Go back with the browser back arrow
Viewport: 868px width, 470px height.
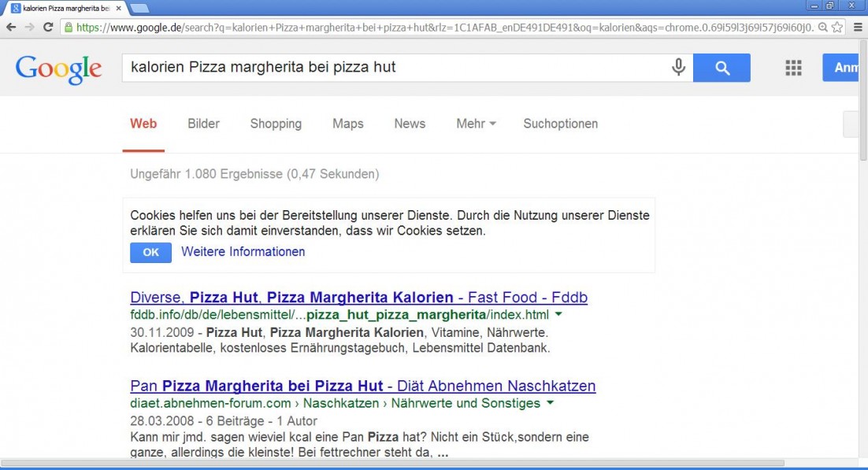[x=11, y=27]
